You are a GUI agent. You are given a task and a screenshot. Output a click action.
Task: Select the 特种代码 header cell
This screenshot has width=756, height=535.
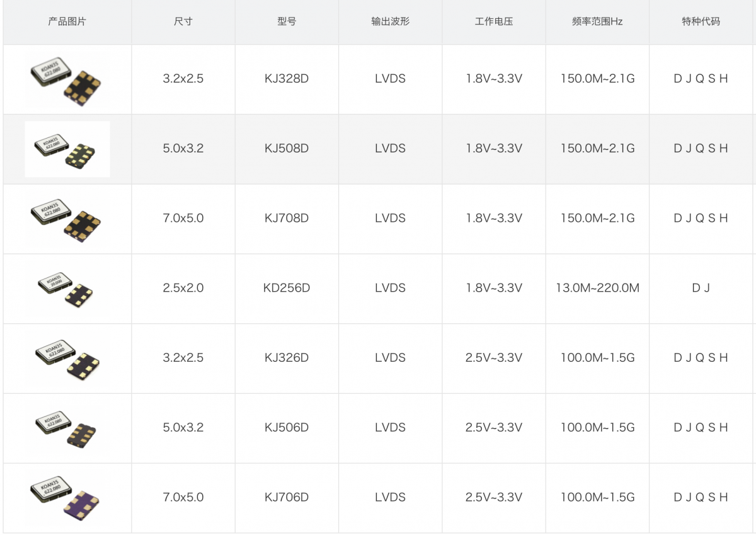pyautogui.click(x=701, y=21)
